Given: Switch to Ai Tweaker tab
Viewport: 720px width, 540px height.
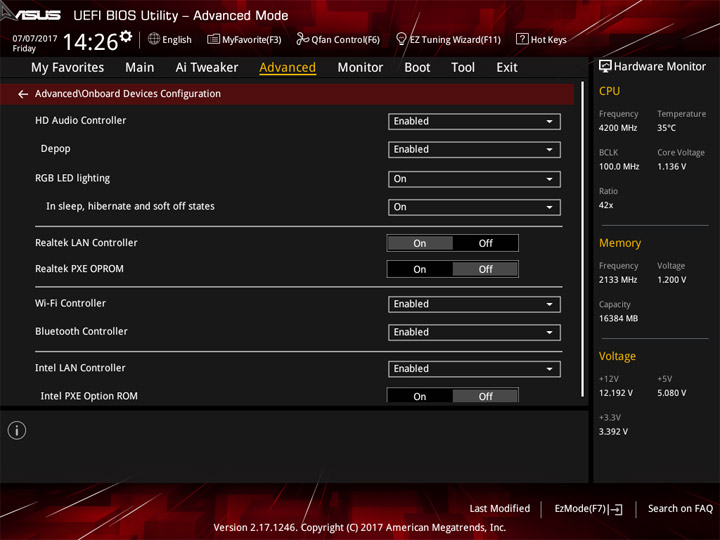Looking at the screenshot, I should tap(207, 68).
